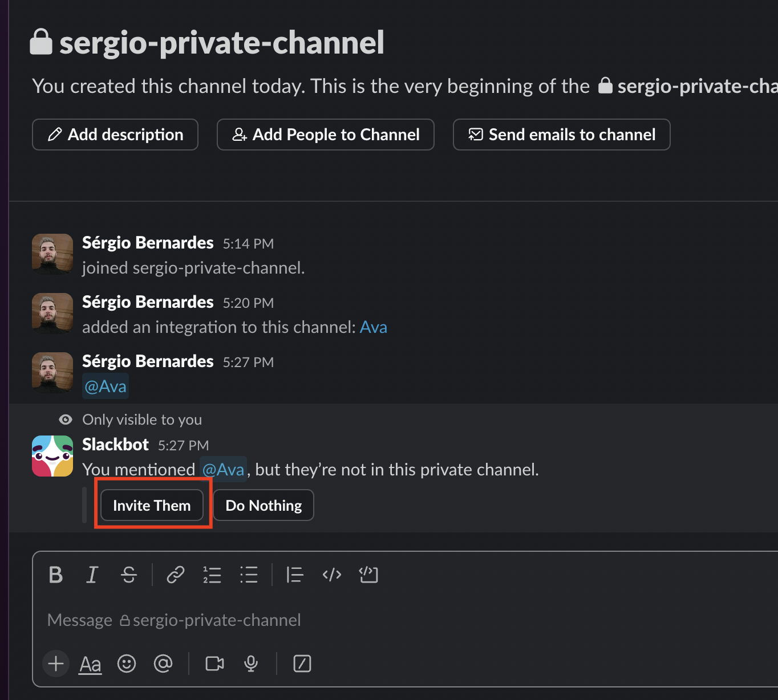Insert a code block

click(368, 575)
